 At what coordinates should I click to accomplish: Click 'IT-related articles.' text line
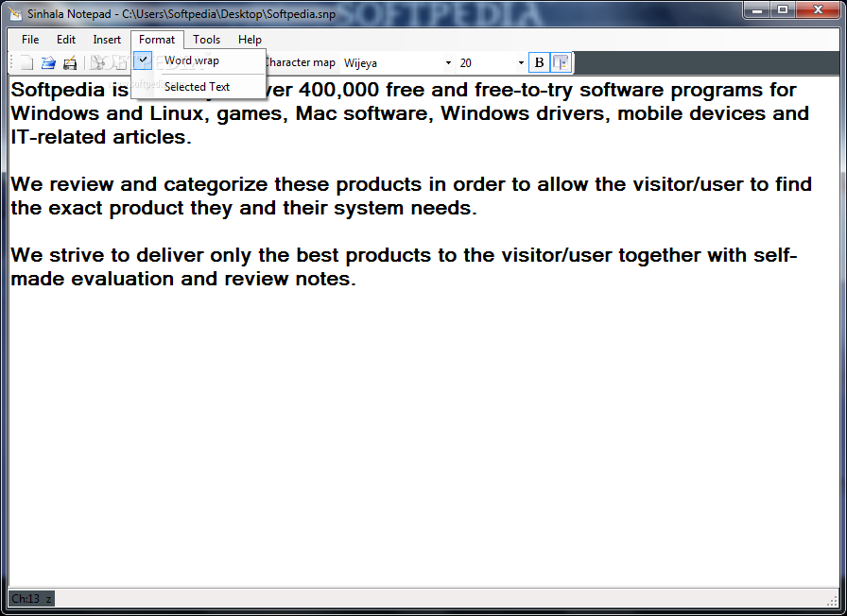tap(101, 137)
